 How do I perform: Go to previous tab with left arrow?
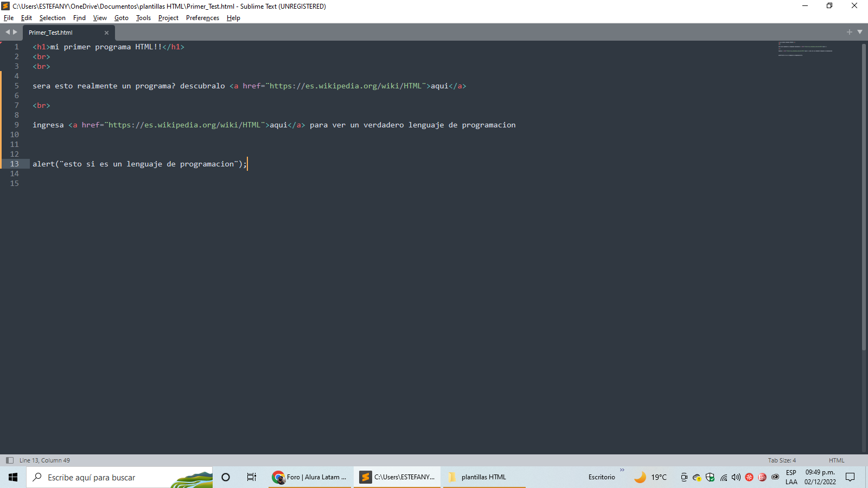point(8,32)
